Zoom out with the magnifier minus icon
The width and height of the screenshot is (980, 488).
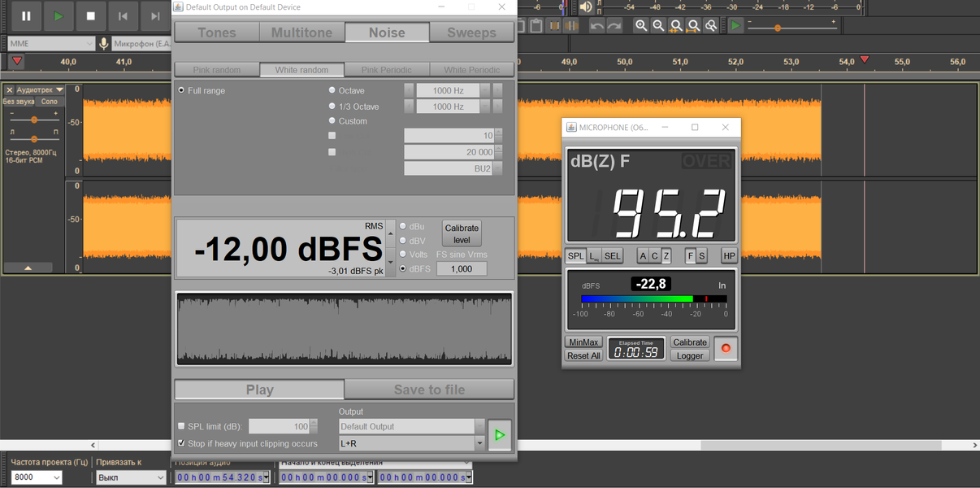[x=658, y=26]
